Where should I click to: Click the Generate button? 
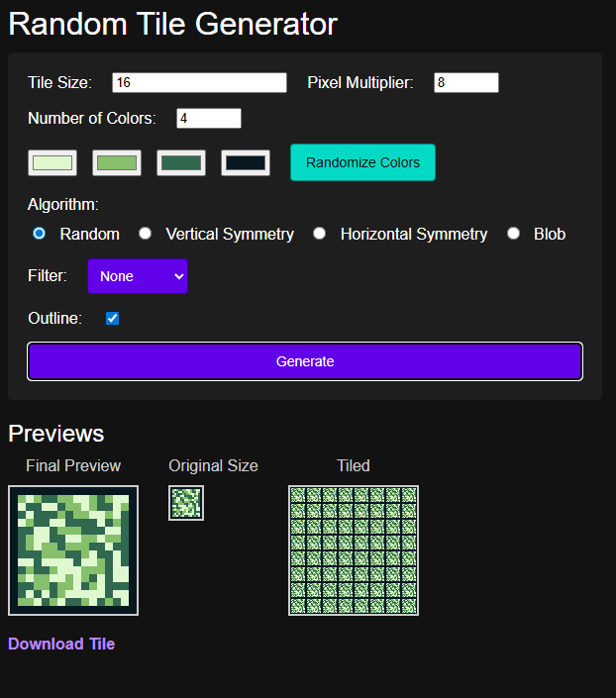tap(305, 361)
